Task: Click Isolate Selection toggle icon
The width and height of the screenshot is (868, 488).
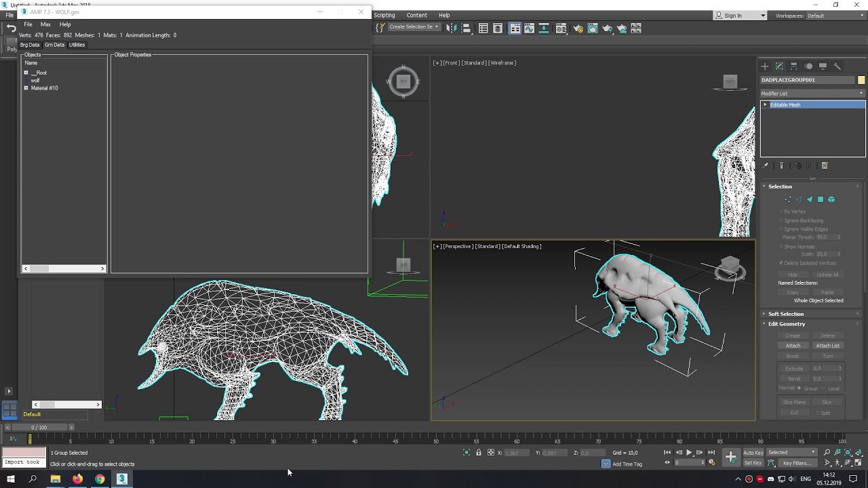Action: 467,452
